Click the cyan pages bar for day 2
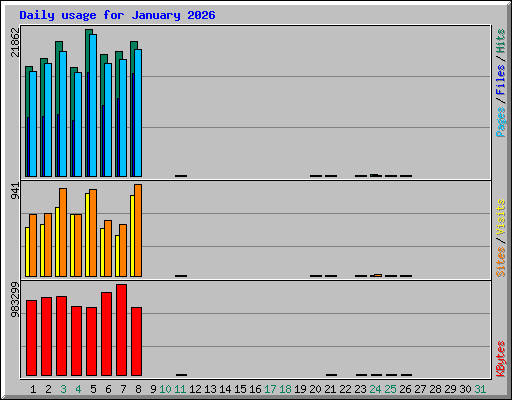This screenshot has width=512, height=400. coord(48,120)
